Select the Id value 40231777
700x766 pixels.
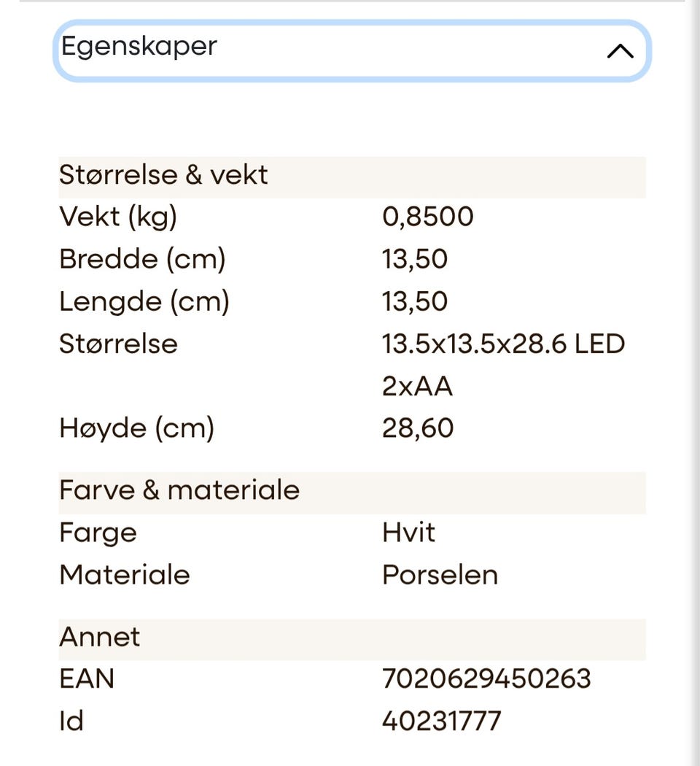[x=441, y=721]
